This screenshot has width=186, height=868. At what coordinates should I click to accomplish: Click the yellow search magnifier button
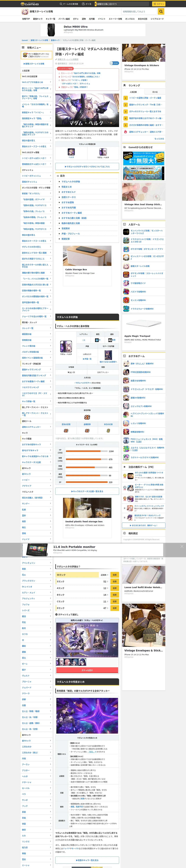point(161,11)
